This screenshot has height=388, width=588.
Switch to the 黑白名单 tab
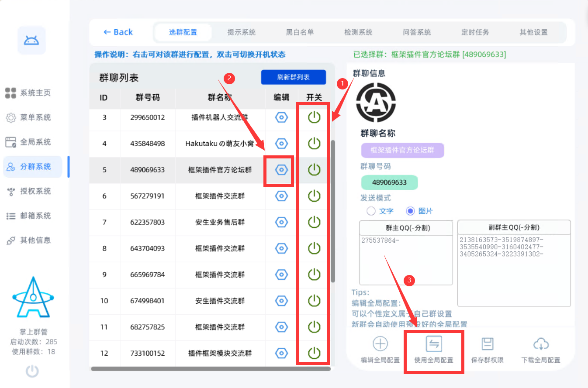pyautogui.click(x=300, y=32)
